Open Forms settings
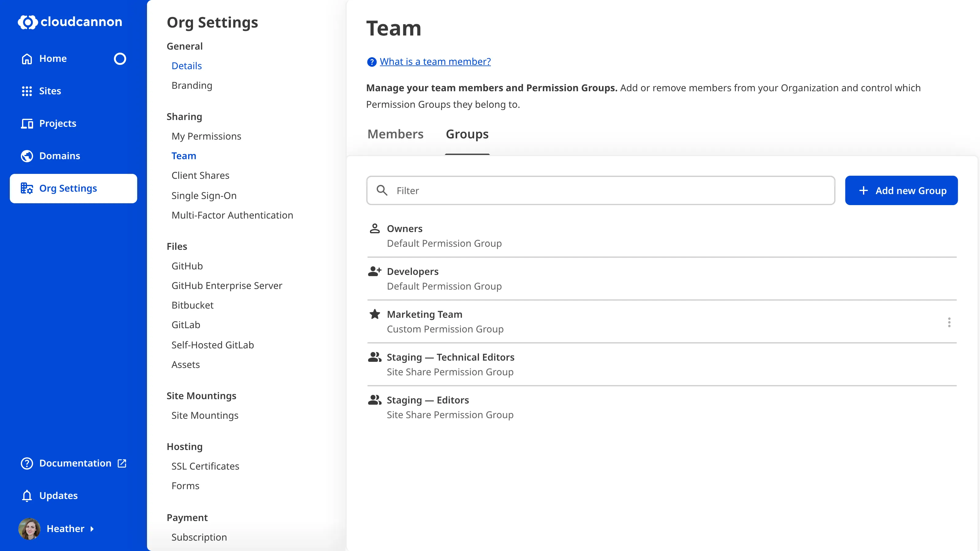This screenshot has height=551, width=980. pyautogui.click(x=185, y=485)
